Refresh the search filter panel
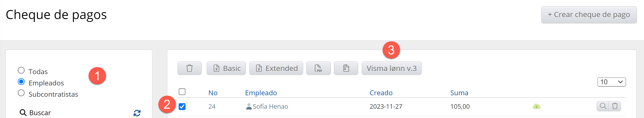Viewport: 644px width, 118px height. click(x=137, y=113)
